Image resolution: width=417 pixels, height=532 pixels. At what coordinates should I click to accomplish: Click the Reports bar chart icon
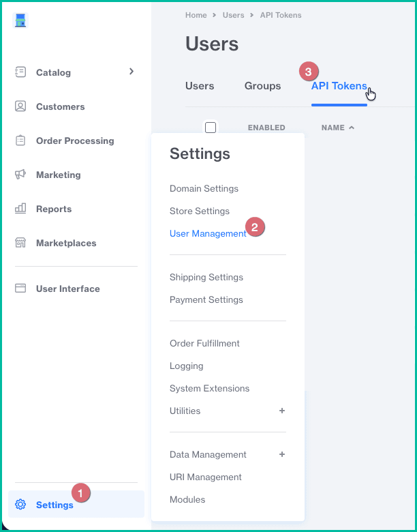20,208
